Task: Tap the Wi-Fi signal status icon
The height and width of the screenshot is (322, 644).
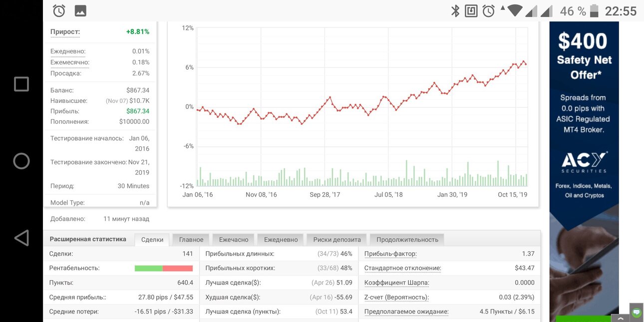Action: pyautogui.click(x=515, y=10)
